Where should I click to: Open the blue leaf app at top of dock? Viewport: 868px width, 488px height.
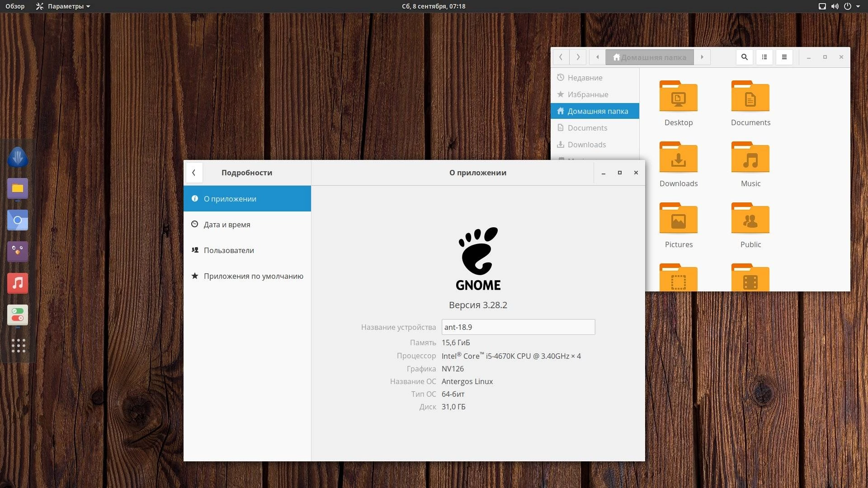click(x=18, y=157)
